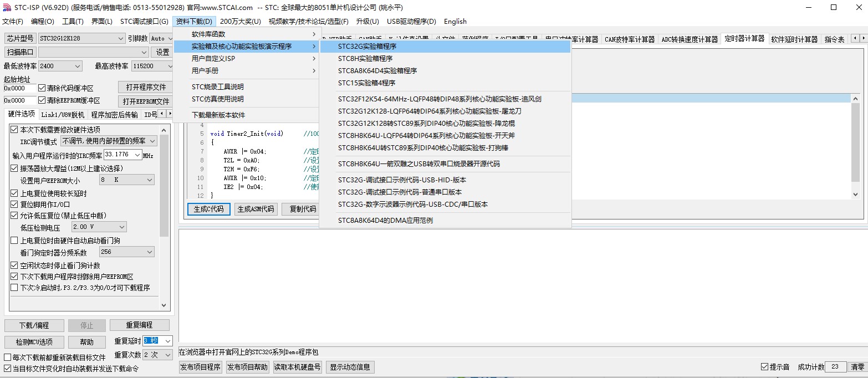Click the STC-ISP app icon in title bar
The width and height of the screenshot is (868, 378).
(6, 8)
